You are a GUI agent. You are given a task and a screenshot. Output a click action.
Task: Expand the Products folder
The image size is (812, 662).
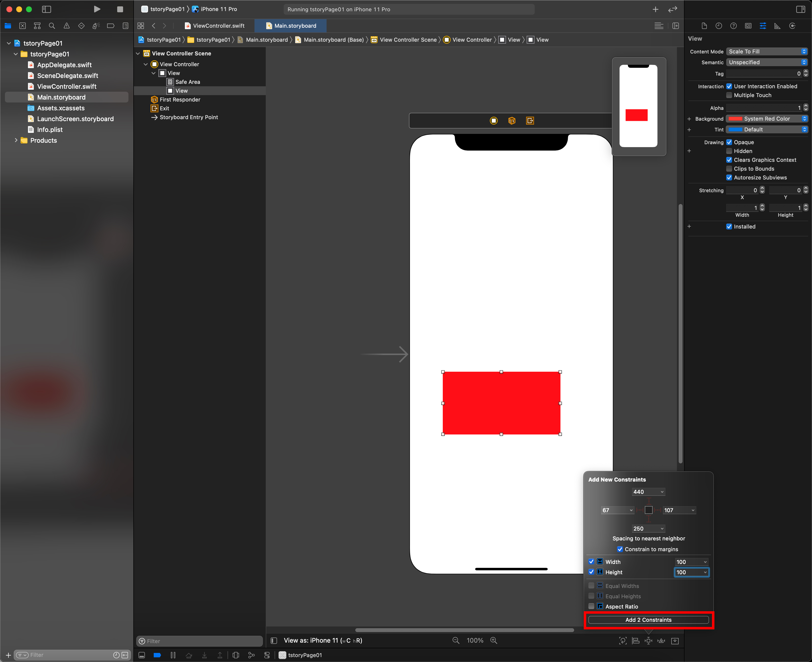pyautogui.click(x=16, y=140)
